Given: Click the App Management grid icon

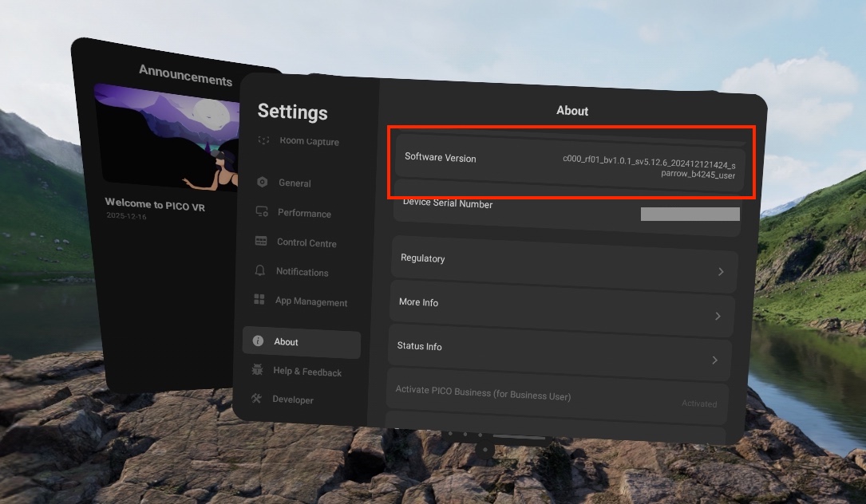Looking at the screenshot, I should pos(259,299).
